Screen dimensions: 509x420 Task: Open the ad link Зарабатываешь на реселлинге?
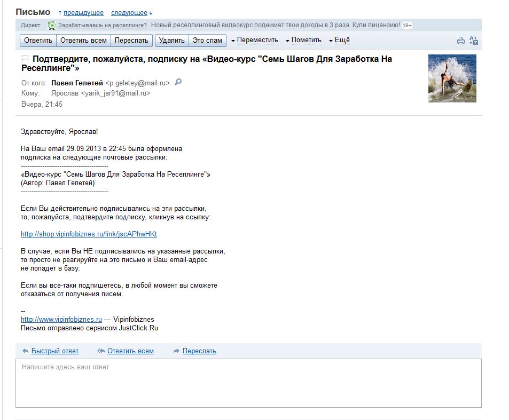pos(102,25)
